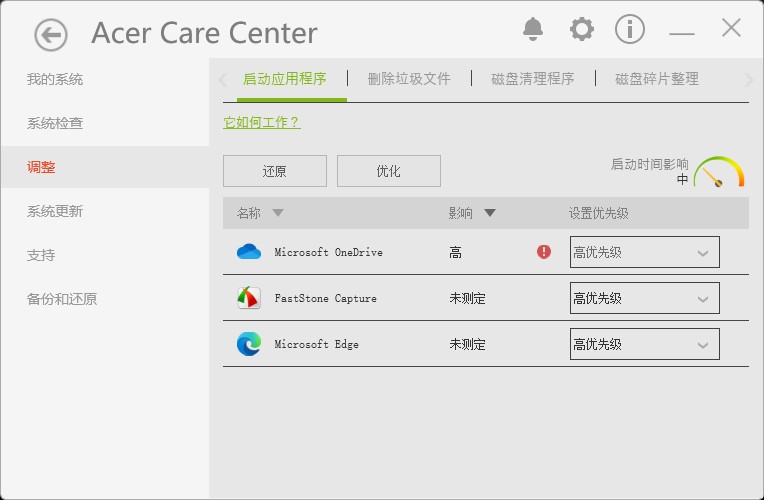This screenshot has width=764, height=500.
Task: Sort by 名称 using the triangle arrow
Action: [278, 213]
